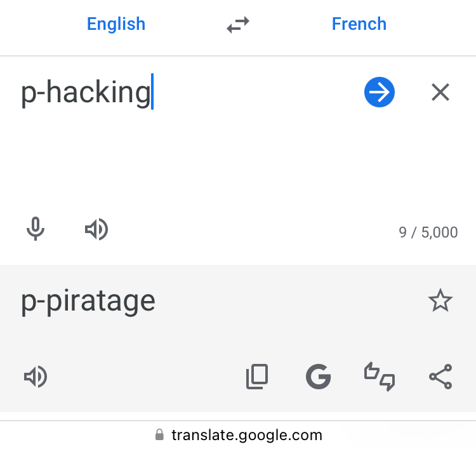Share the translation
Image resolution: width=476 pixels, height=449 pixels.
pos(440,377)
